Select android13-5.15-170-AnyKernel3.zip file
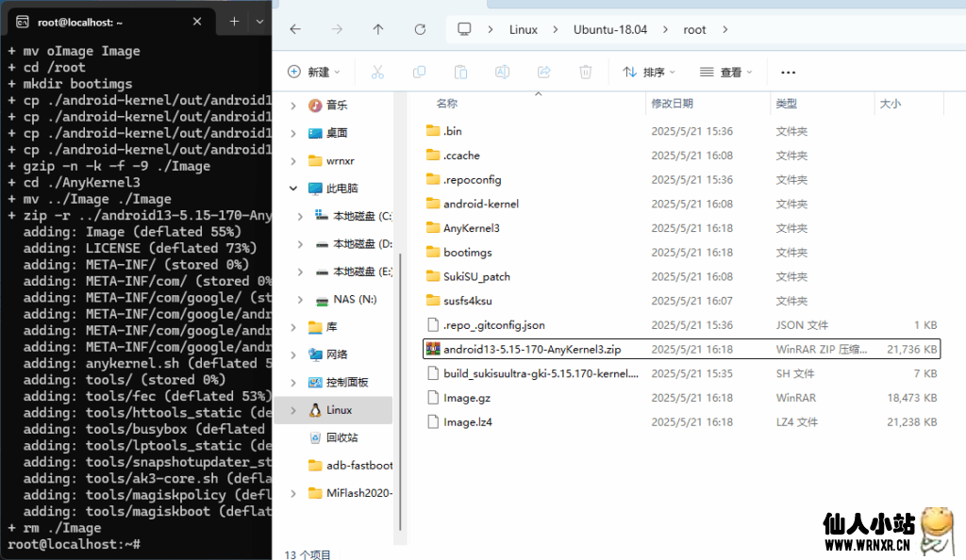The height and width of the screenshot is (560, 966). click(x=681, y=349)
